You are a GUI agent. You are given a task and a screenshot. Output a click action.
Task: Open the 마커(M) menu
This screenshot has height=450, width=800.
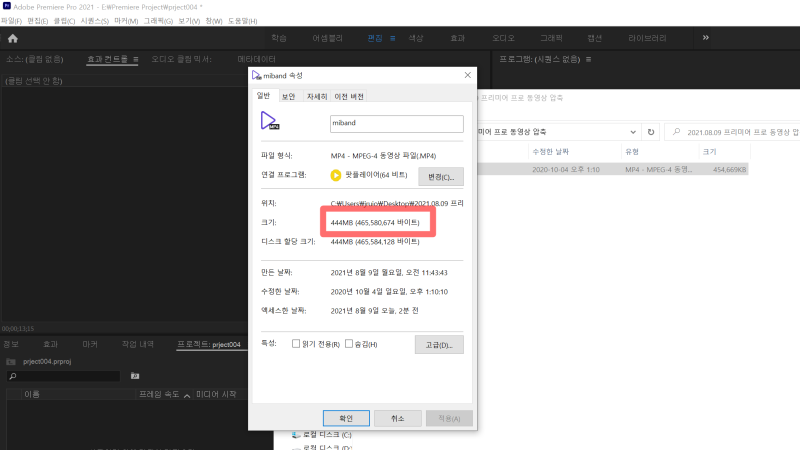[126, 21]
